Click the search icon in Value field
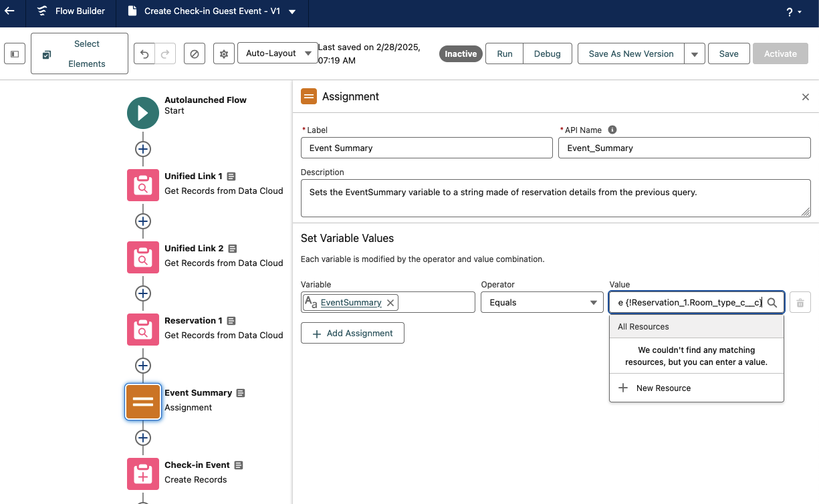Screen dimensions: 819x504 click(772, 303)
